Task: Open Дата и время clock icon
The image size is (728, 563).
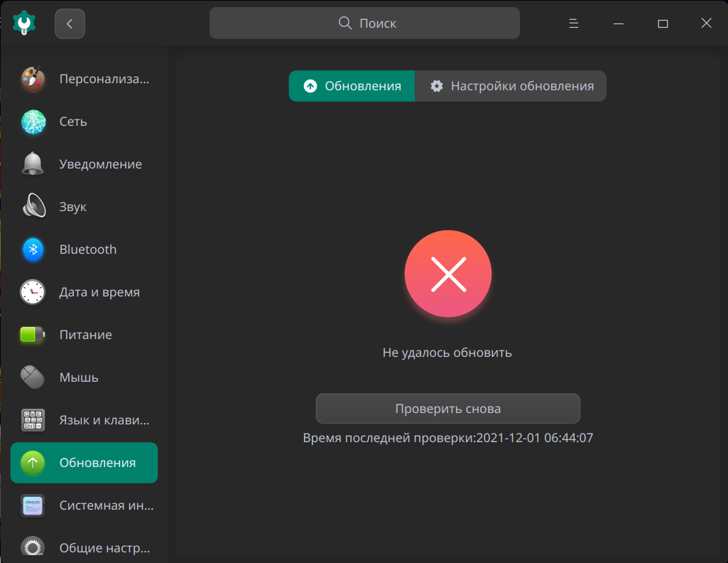Action: coord(32,292)
